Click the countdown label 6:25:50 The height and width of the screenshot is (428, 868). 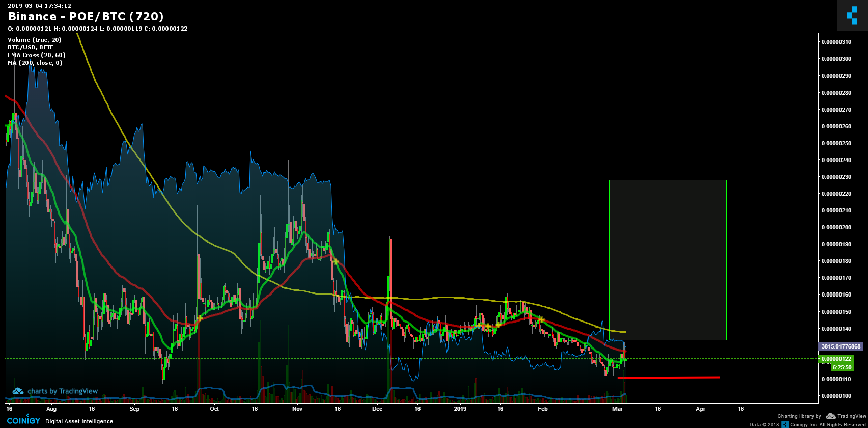pyautogui.click(x=842, y=367)
